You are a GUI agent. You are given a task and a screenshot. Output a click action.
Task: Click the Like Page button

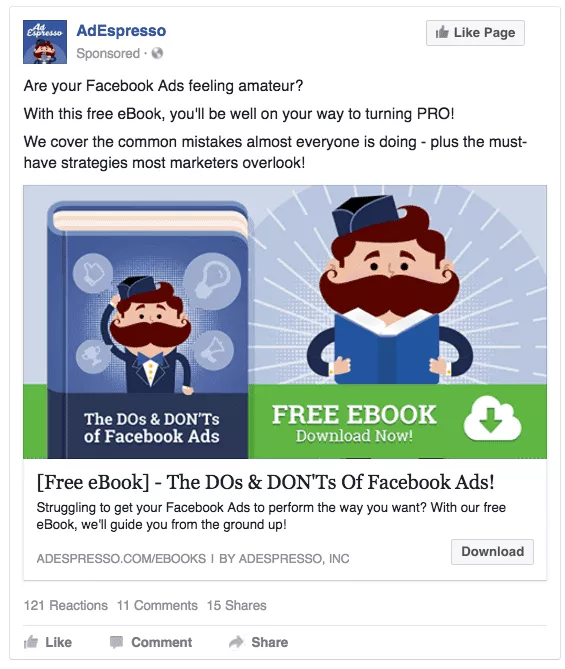[475, 33]
